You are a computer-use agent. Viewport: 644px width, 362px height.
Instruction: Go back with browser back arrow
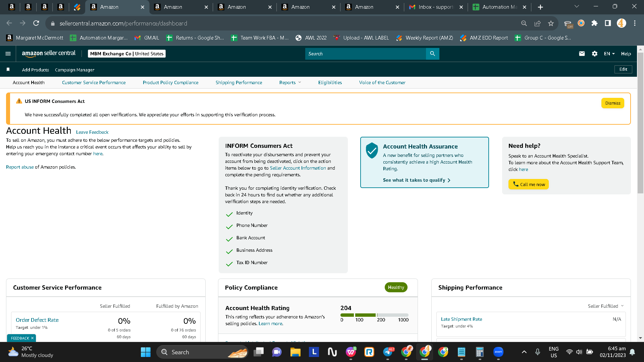9,23
